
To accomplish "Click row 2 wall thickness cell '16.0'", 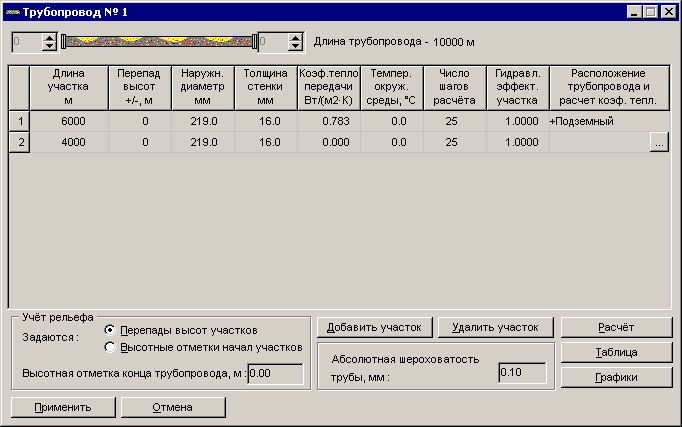I will point(266,142).
